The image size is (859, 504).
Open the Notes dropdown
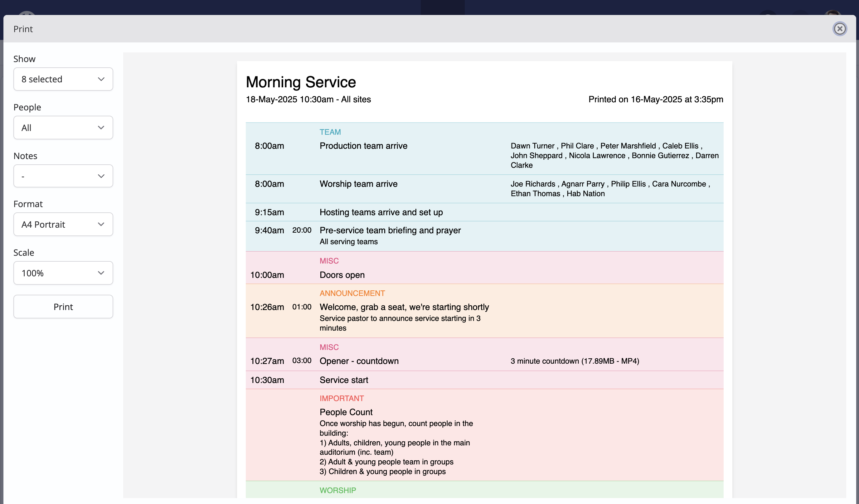pyautogui.click(x=63, y=176)
